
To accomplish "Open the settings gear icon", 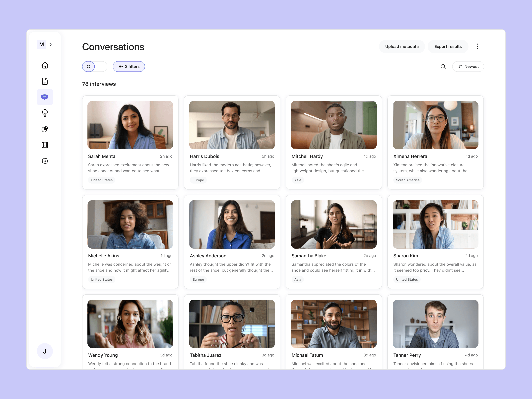I will point(45,161).
